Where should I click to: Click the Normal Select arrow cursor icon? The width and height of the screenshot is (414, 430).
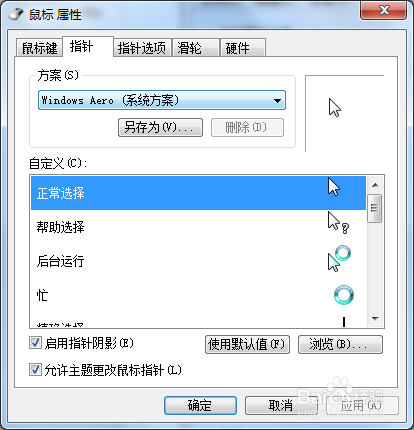[x=334, y=187]
